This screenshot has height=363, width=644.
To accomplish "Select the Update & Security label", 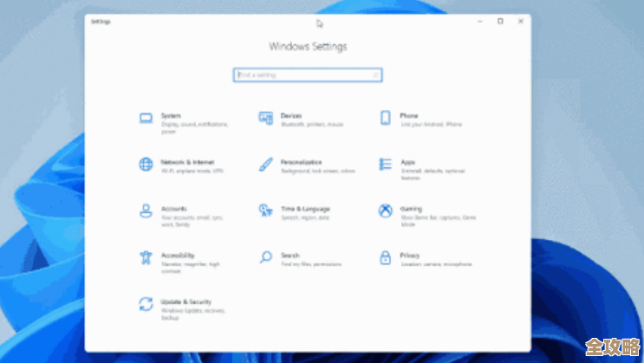I will point(186,301).
